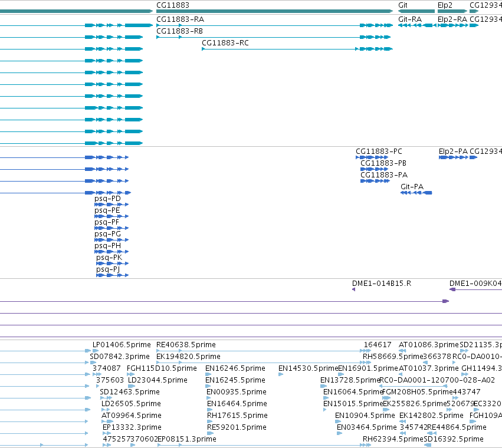Click the EK142802.5prime EST label
Viewport: 502px width, 448px height.
(x=431, y=416)
